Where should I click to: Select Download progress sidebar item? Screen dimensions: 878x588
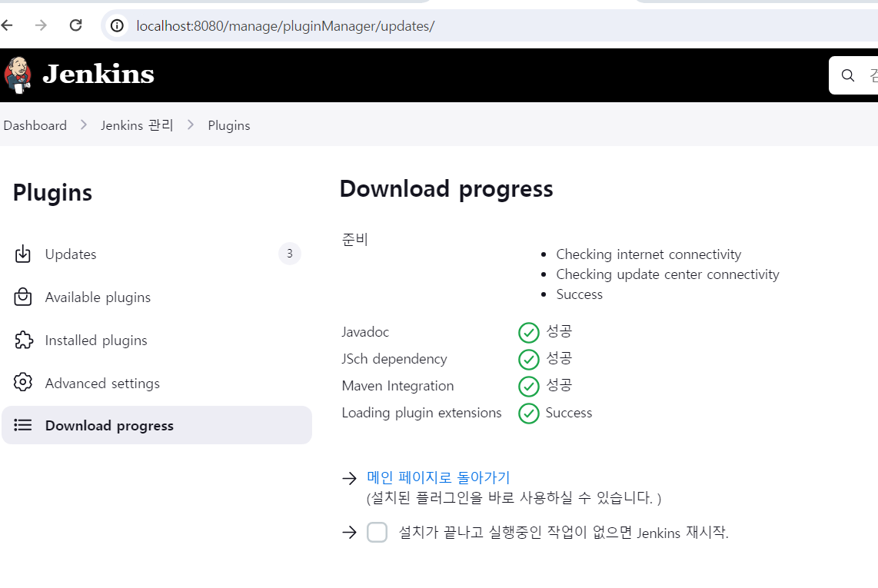pyautogui.click(x=157, y=425)
